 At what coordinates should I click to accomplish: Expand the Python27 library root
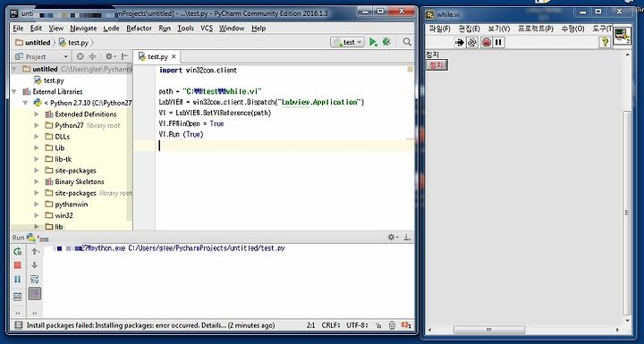[37, 125]
